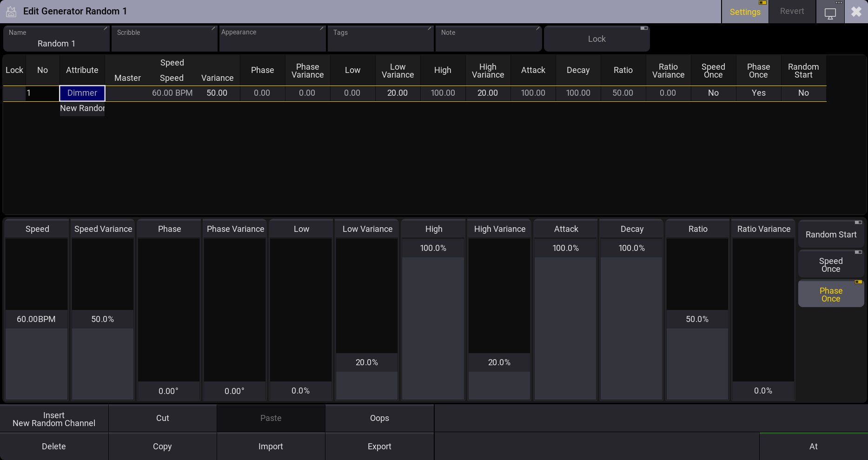Image resolution: width=868 pixels, height=460 pixels.
Task: Select row number 1 cell
Action: click(x=42, y=93)
